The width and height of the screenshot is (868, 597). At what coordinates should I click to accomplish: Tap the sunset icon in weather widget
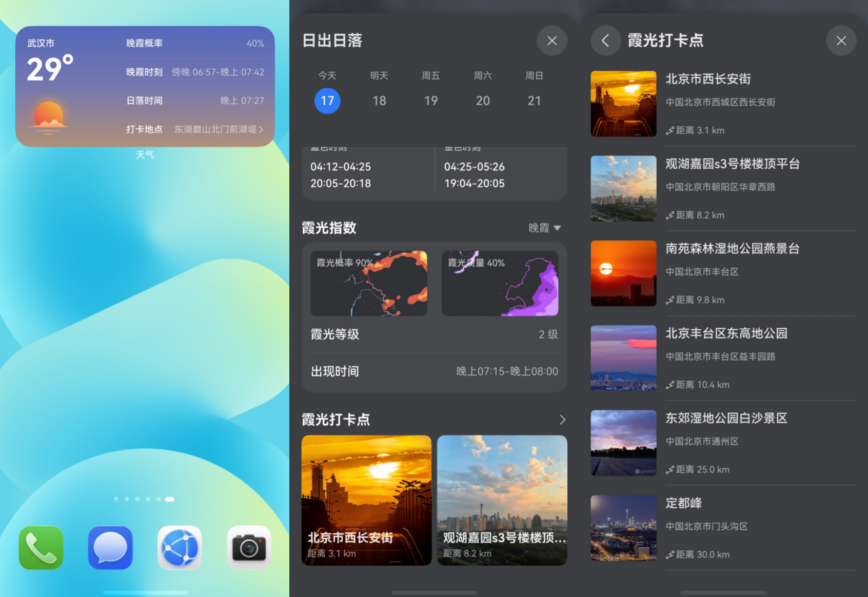click(48, 117)
